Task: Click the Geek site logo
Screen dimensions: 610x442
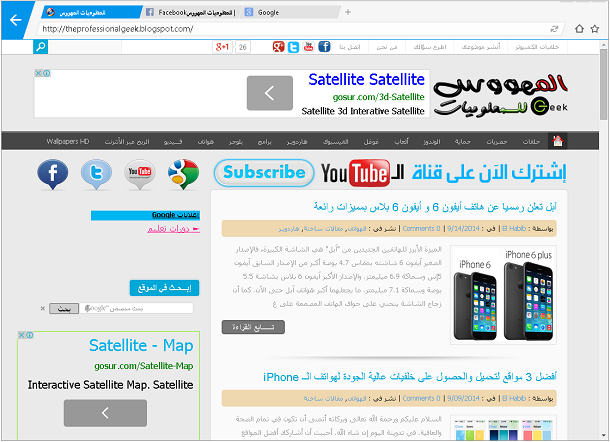Action: 500,95
